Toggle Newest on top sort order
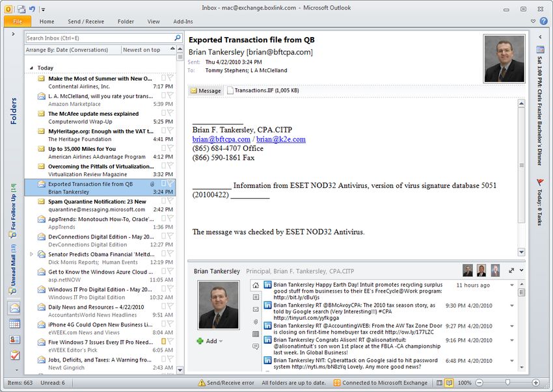 coord(141,50)
